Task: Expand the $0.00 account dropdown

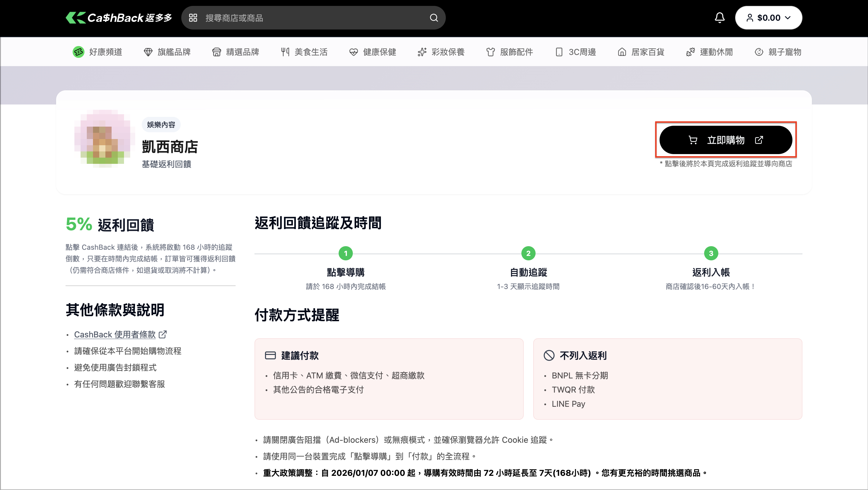Action: (768, 17)
